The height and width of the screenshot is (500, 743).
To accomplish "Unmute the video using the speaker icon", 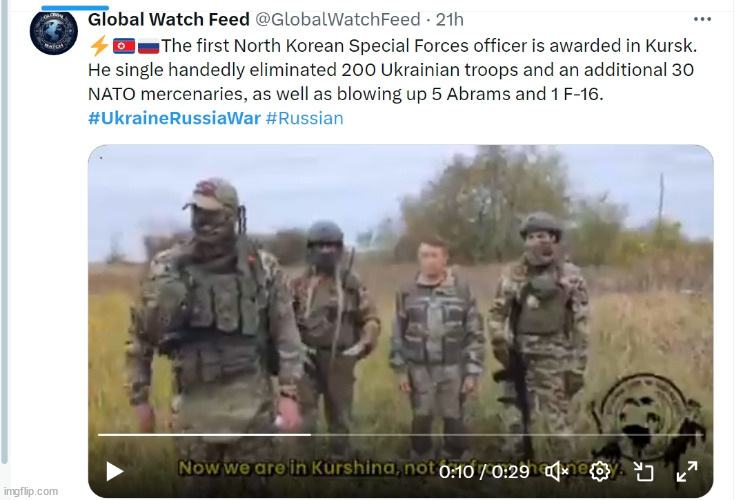I will pos(556,472).
